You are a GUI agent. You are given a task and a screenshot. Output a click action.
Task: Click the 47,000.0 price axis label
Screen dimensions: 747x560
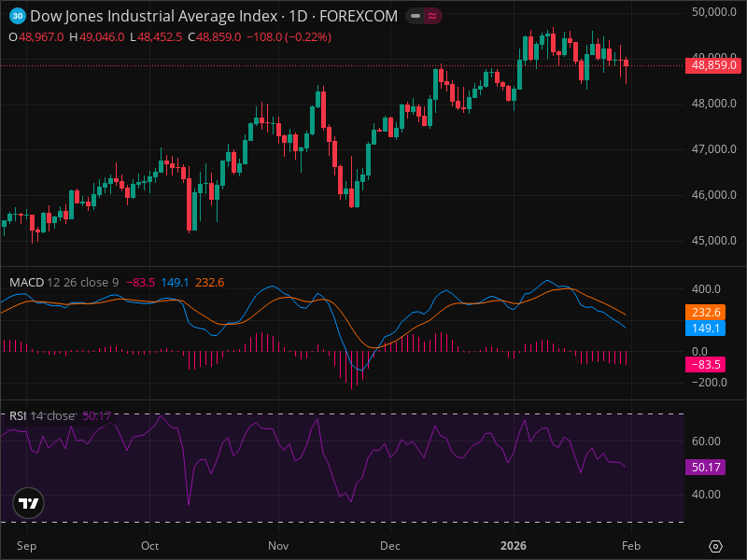(713, 149)
